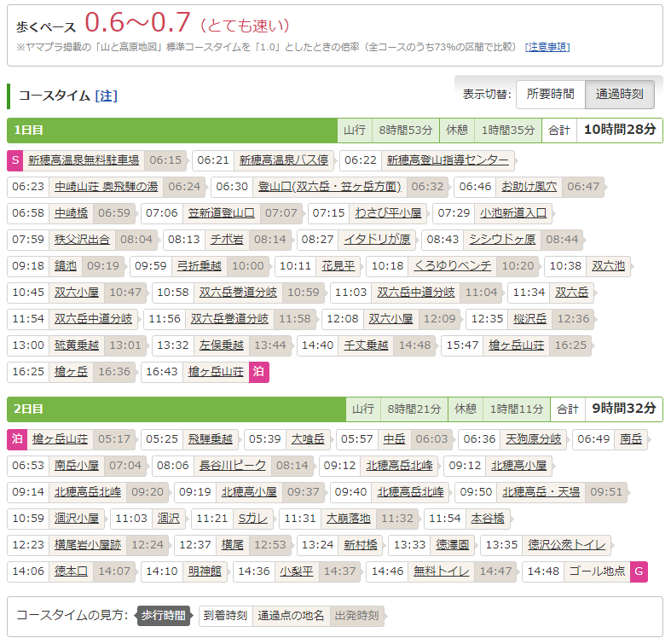Open 徳沢公衆トイレ link

[x=567, y=545]
